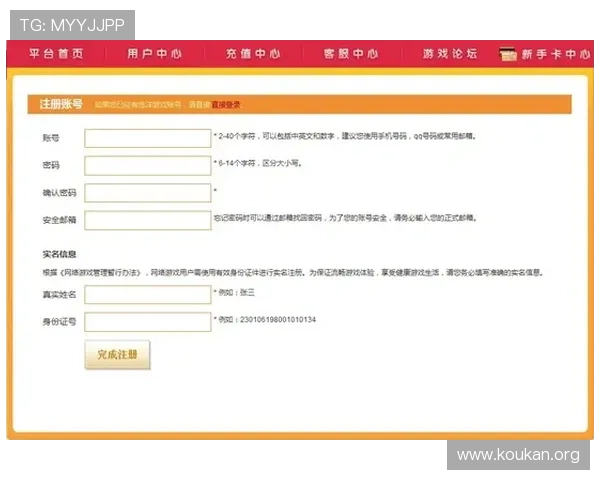Click into the 密码 field
600x480 pixels.
(x=148, y=165)
